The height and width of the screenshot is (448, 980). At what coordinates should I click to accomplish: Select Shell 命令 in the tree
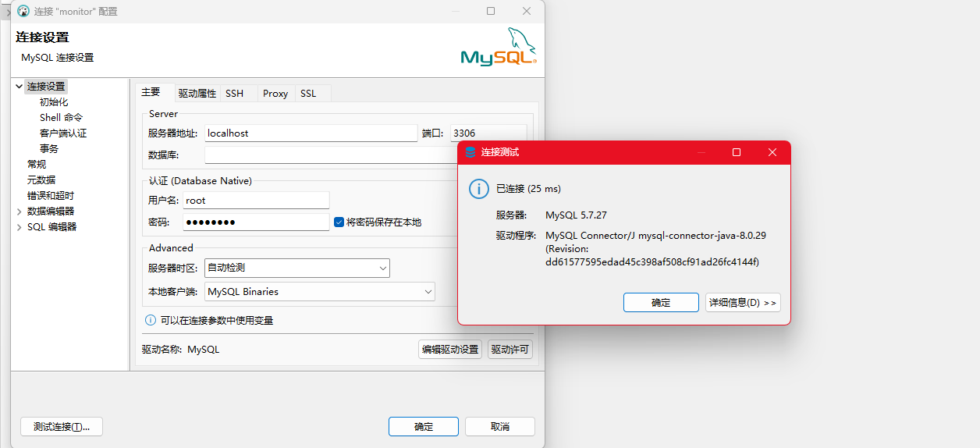point(62,118)
